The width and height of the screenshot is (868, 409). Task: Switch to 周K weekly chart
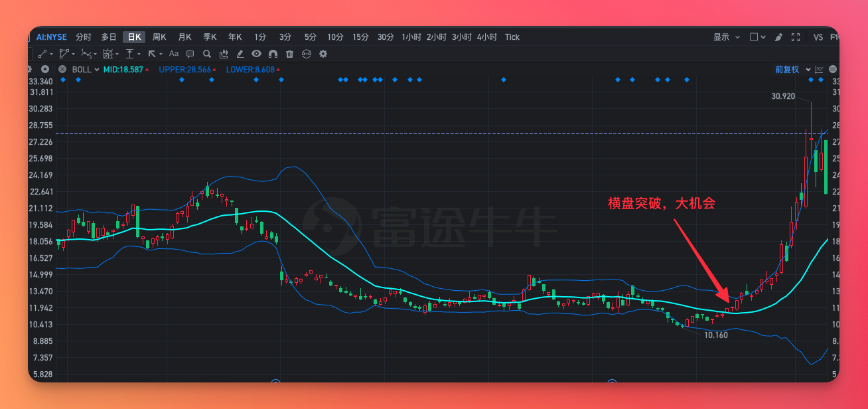(159, 37)
